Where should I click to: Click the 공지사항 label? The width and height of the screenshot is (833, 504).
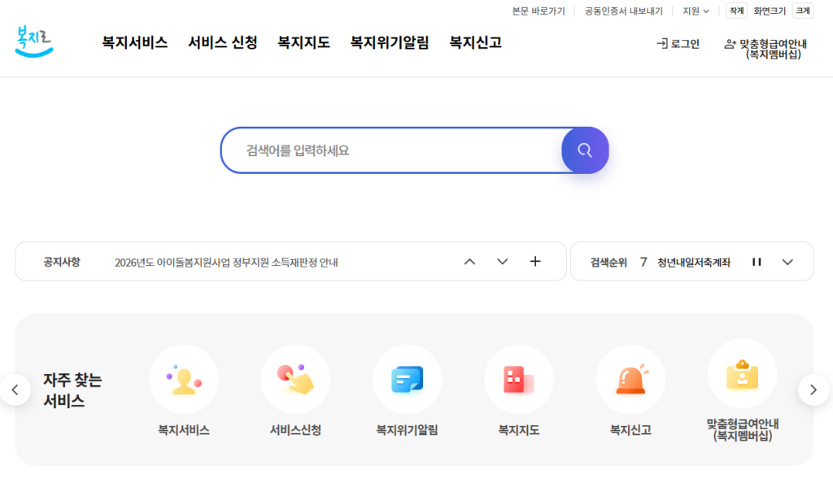(62, 262)
